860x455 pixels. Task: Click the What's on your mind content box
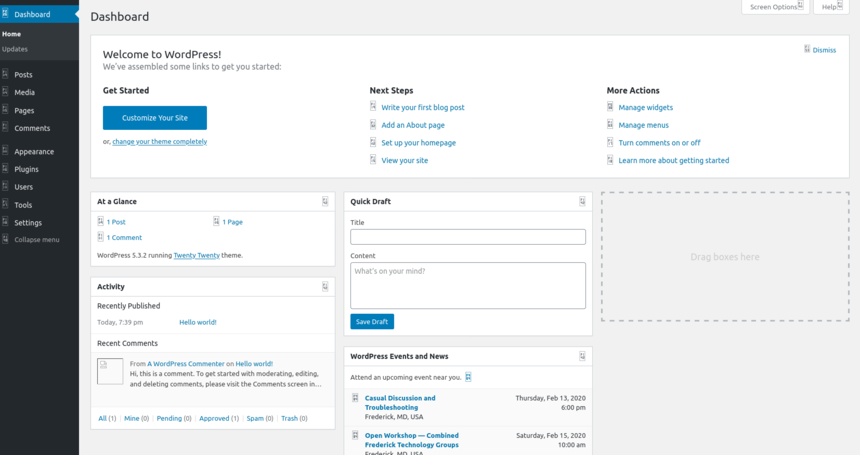pos(468,286)
